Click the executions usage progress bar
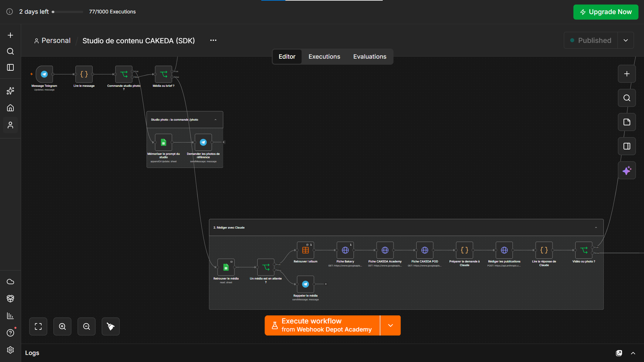Screen dimensions: 644x362 (68, 12)
